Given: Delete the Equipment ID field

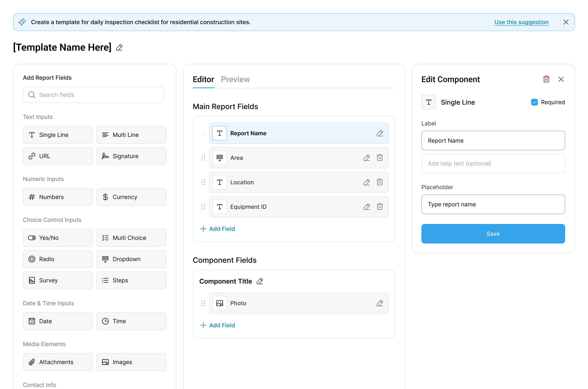Looking at the screenshot, I should [x=380, y=207].
